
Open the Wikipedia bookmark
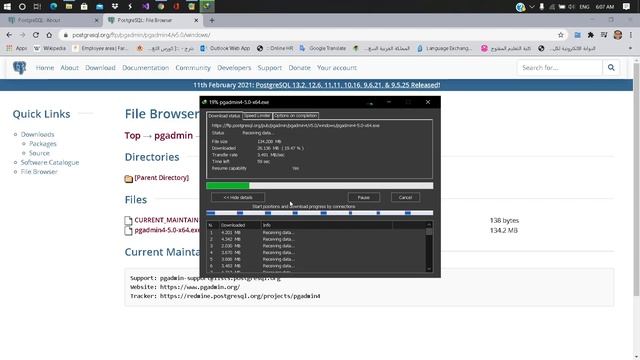[50, 48]
